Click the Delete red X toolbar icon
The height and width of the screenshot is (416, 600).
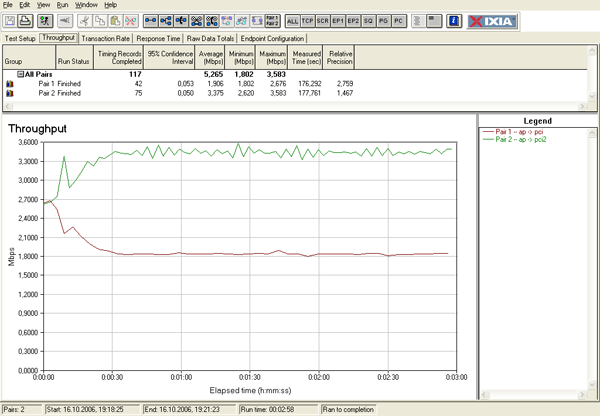point(130,21)
